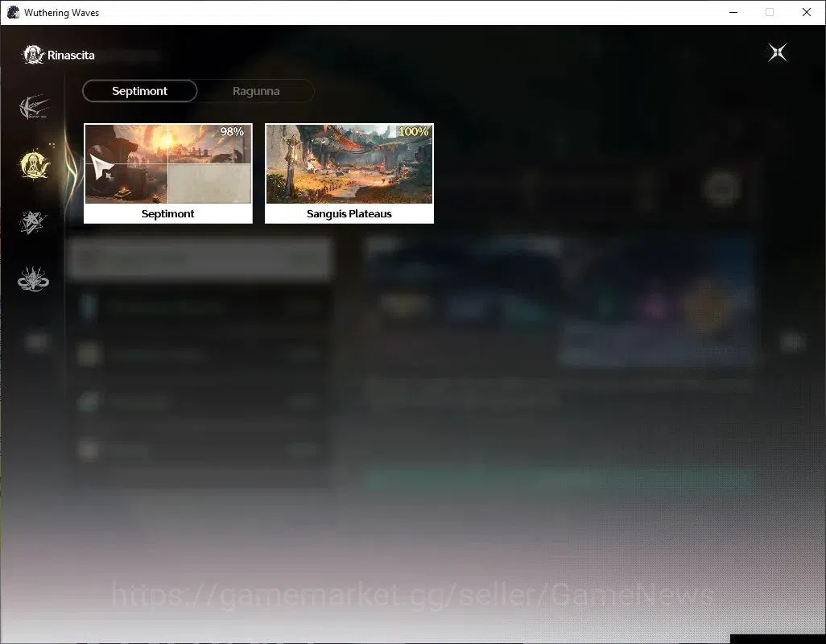Select the glowing golden Rinascita sidebar icon
This screenshot has height=644, width=826.
(35, 165)
